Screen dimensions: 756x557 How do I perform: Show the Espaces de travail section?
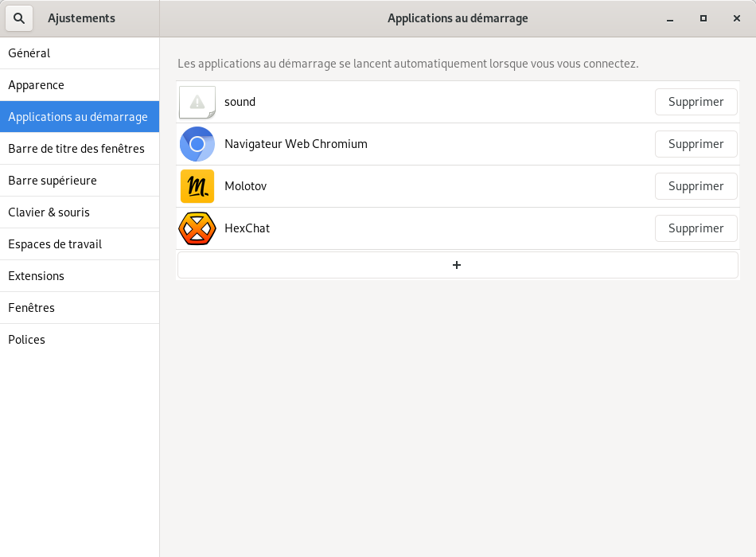80,244
